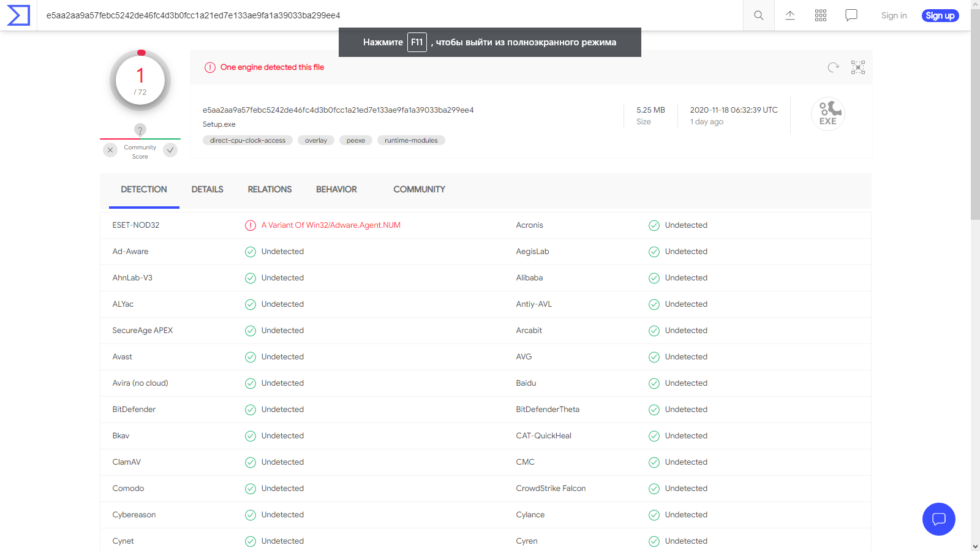Image resolution: width=980 pixels, height=551 pixels.
Task: Vote positive with the checkmark icon
Action: pos(170,150)
